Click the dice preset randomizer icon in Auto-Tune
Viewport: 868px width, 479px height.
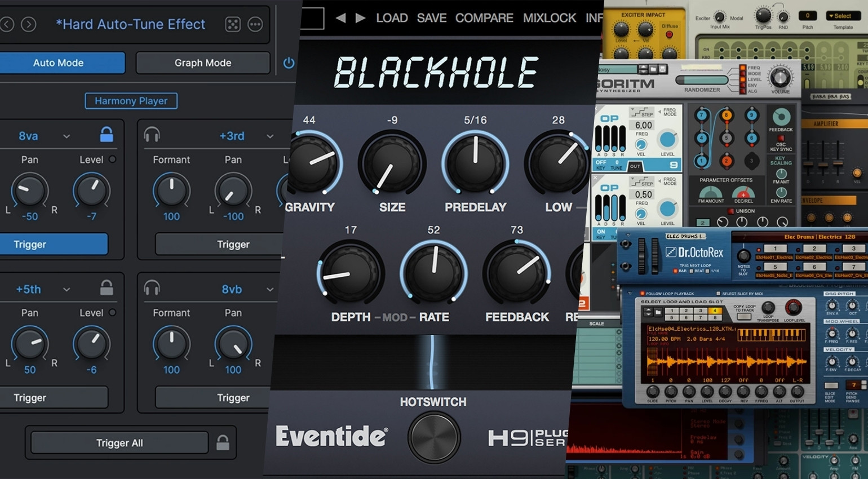coord(233,24)
